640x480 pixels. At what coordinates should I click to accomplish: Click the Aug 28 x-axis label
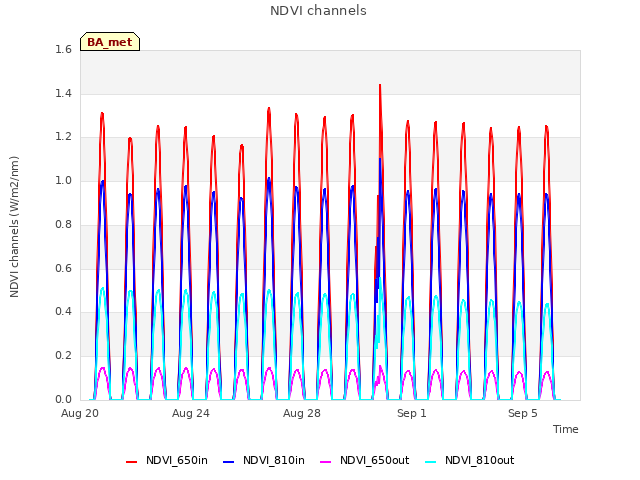click(302, 413)
